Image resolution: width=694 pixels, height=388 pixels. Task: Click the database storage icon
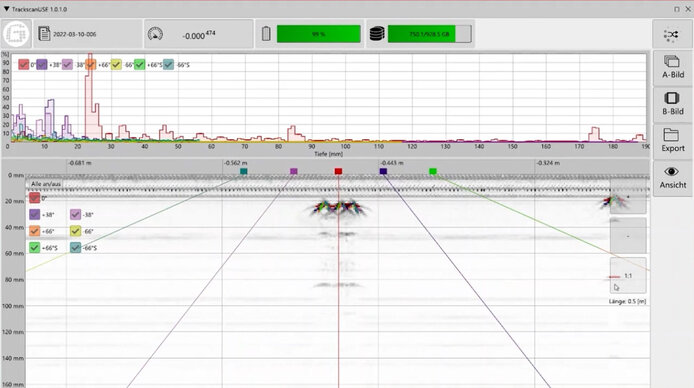click(377, 34)
